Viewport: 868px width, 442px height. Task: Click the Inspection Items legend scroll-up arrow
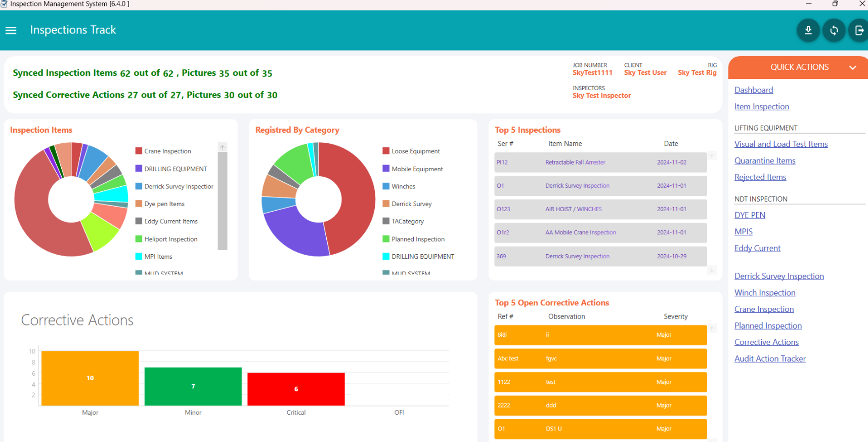tap(222, 147)
